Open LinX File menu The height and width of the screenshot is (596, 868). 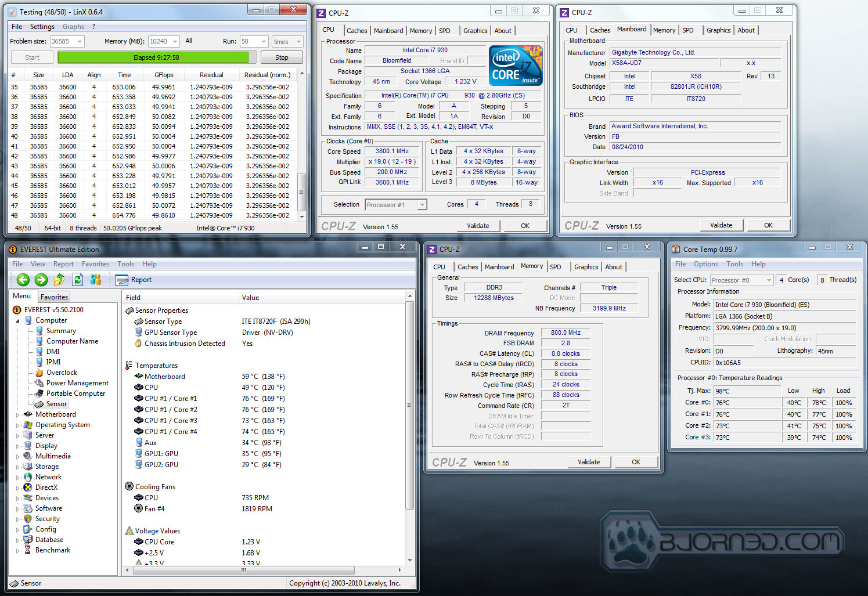coord(17,27)
